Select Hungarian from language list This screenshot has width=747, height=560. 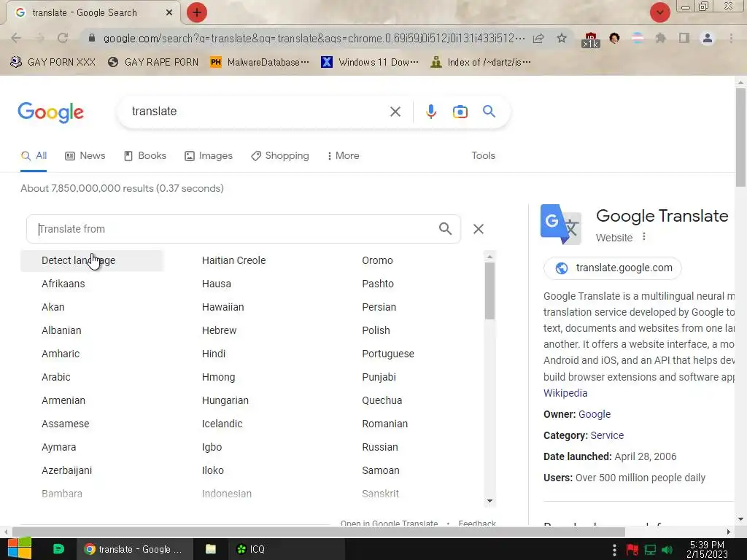pos(225,400)
